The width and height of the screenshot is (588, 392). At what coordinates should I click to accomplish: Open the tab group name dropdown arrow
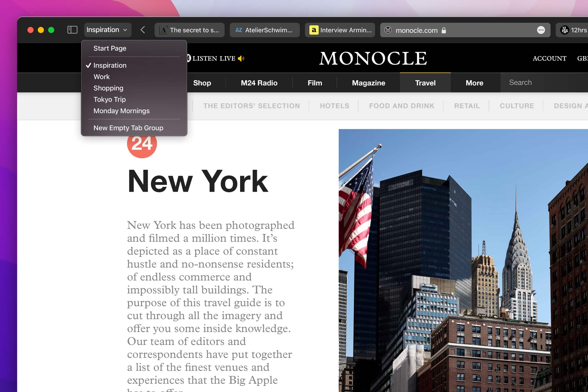(x=126, y=30)
